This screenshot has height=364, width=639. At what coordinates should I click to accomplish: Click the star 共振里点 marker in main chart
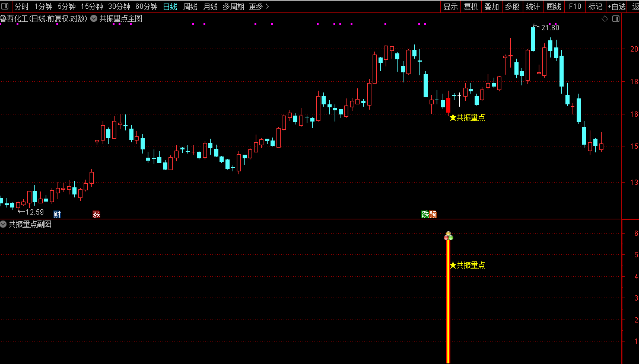(x=467, y=117)
